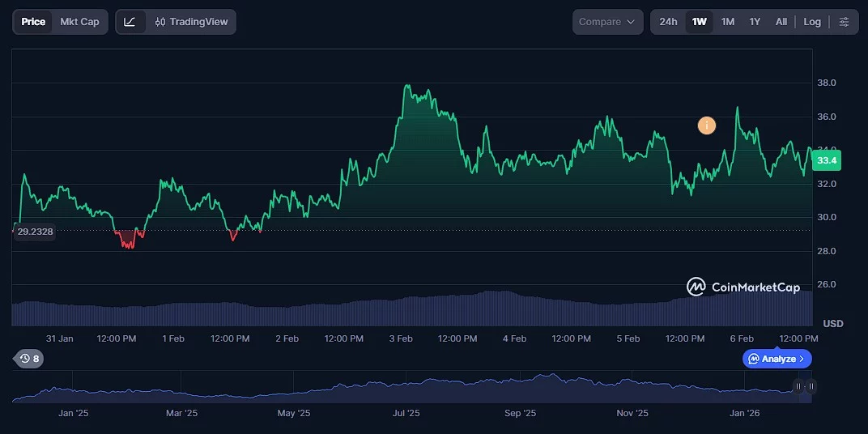The height and width of the screenshot is (434, 868).
Task: Open the TradingView candlestick chart
Action: 192,22
